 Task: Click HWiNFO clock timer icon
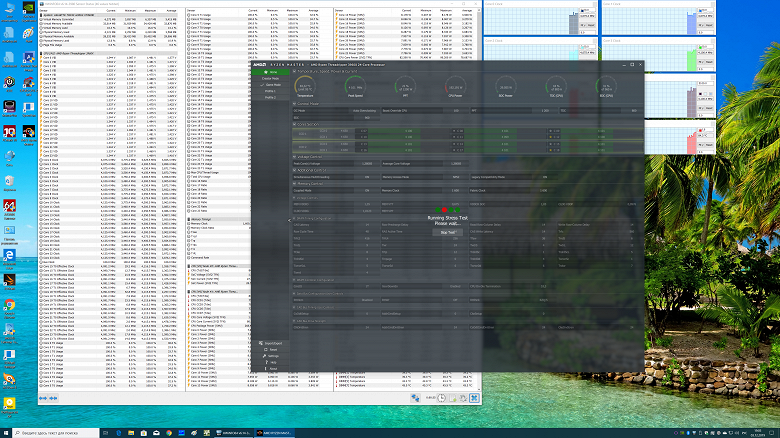pos(442,398)
